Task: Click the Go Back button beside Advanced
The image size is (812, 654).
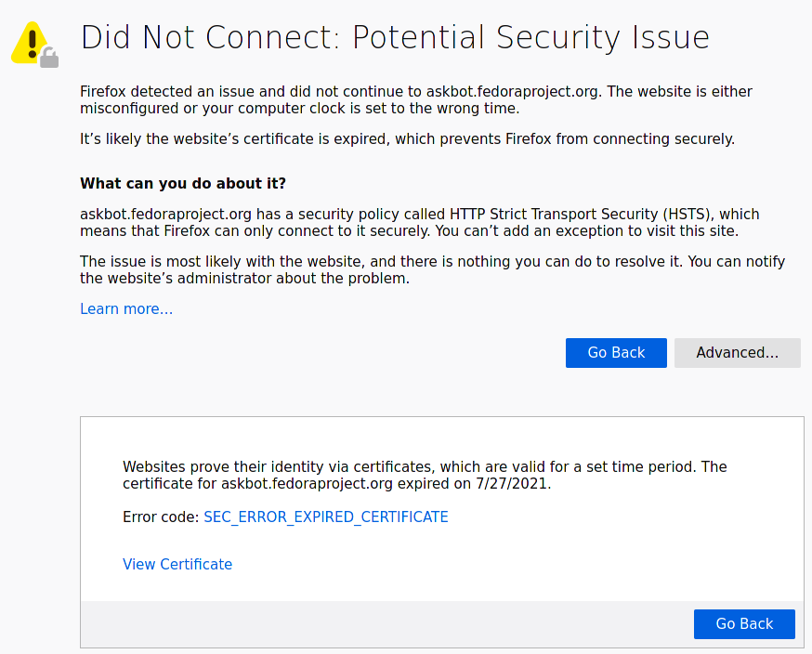Action: 616,353
